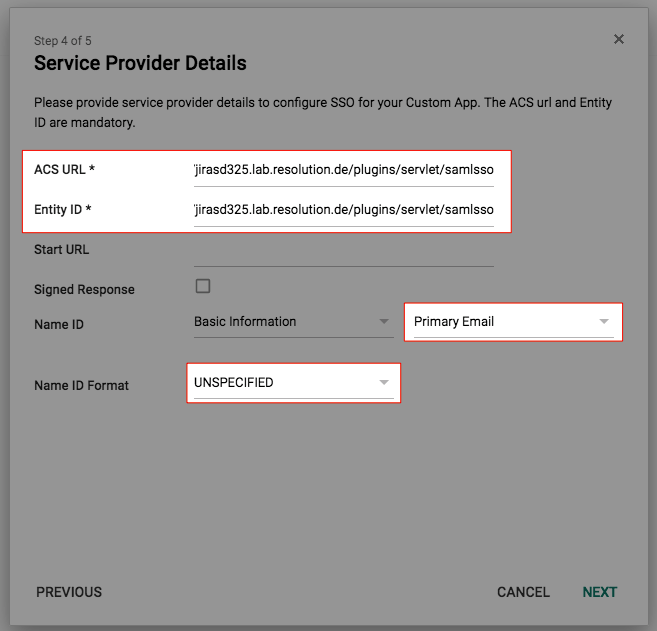This screenshot has height=631, width=657.
Task: Click the Step 4 of 5 indicator
Action: click(62, 41)
